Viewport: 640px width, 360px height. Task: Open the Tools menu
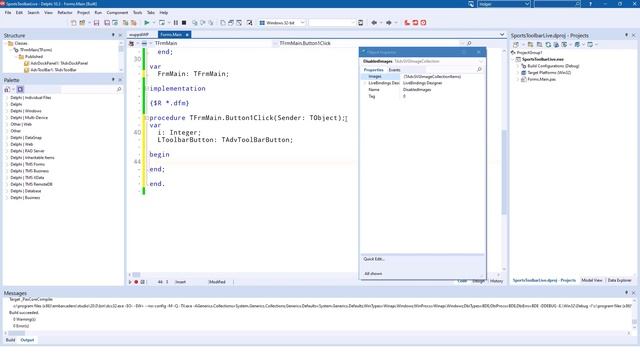[138, 13]
